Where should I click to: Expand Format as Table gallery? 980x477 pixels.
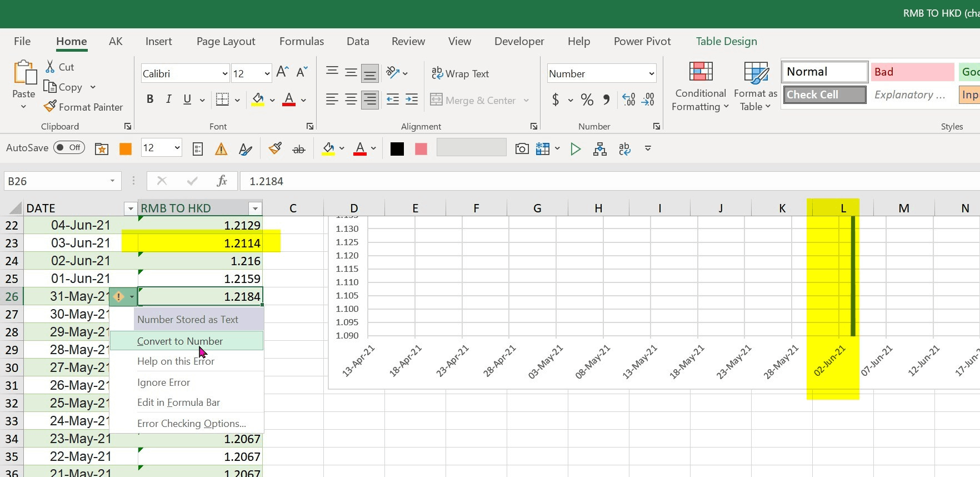[756, 86]
